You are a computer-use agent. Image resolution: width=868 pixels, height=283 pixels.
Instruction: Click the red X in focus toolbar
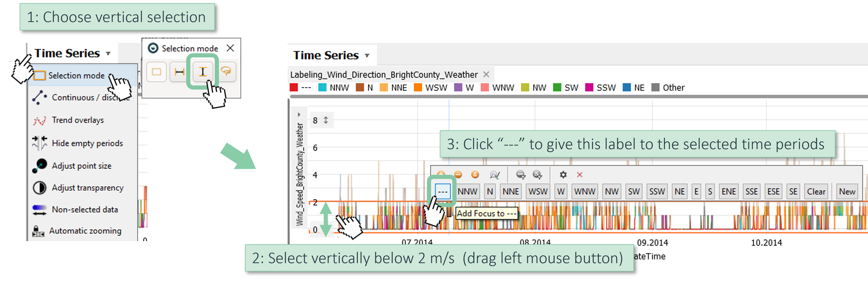click(580, 175)
